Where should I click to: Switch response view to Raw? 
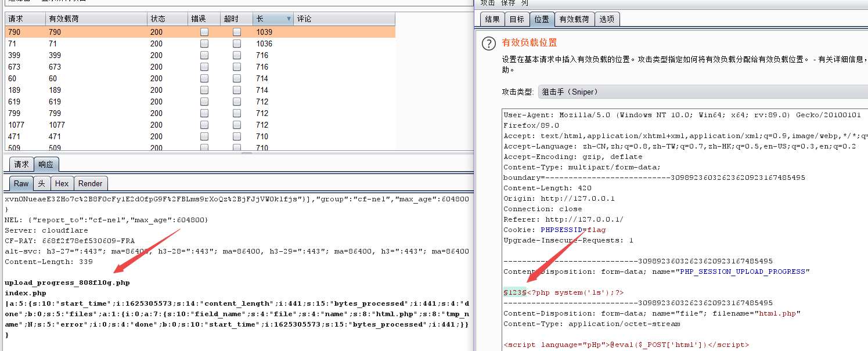point(21,183)
